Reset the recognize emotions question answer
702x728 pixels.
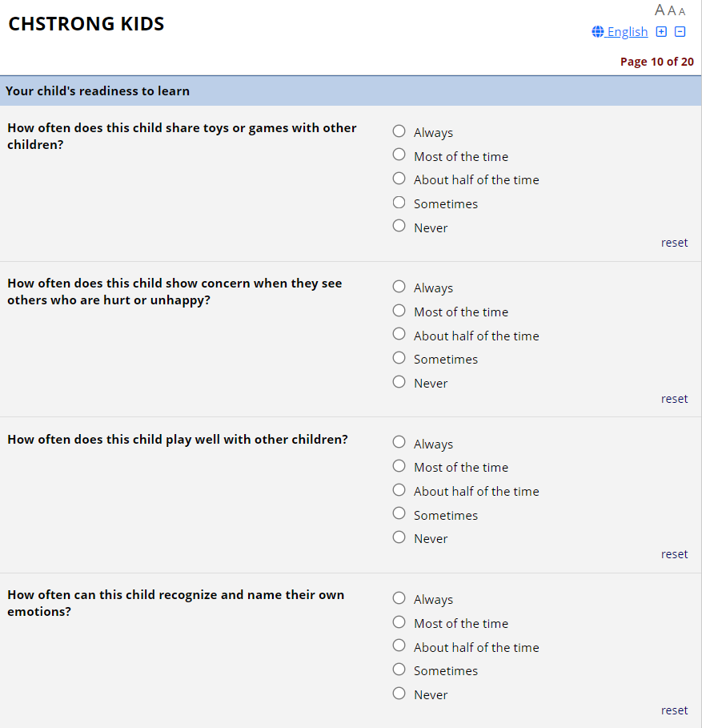(x=674, y=710)
